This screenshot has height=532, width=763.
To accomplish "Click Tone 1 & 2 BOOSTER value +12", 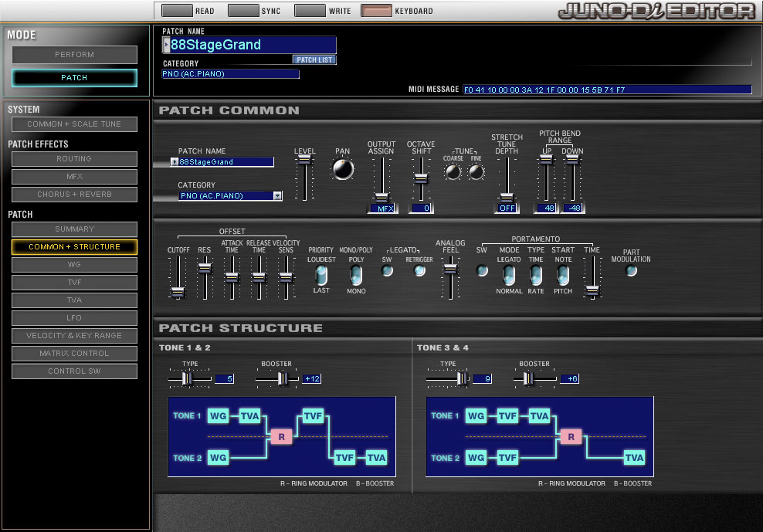I will (312, 378).
